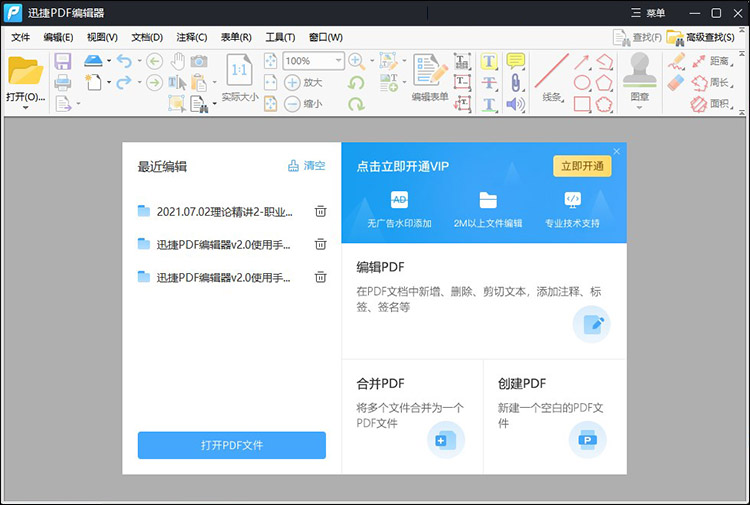Expand the dropdown beside new document icon

109,82
